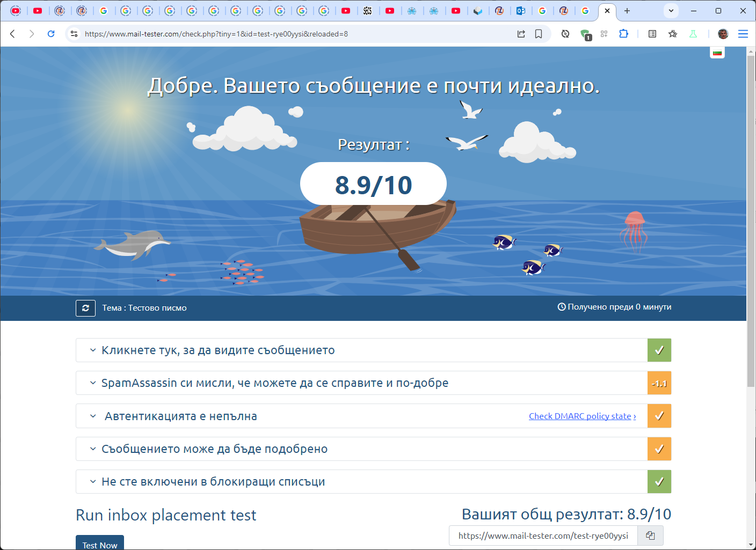This screenshot has height=550, width=756.
Task: Expand 'Кликнете тук, за да видите съобщението'
Action: pyautogui.click(x=218, y=350)
